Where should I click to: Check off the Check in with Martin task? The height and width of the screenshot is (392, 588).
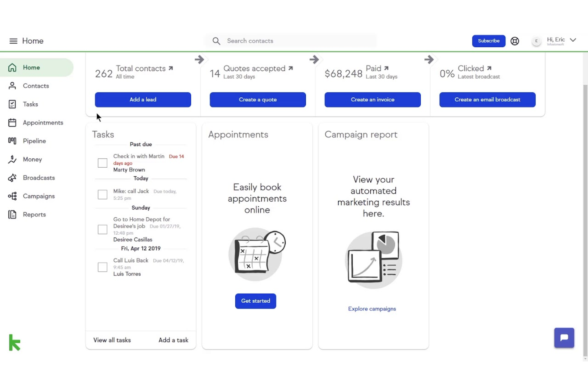tap(103, 163)
